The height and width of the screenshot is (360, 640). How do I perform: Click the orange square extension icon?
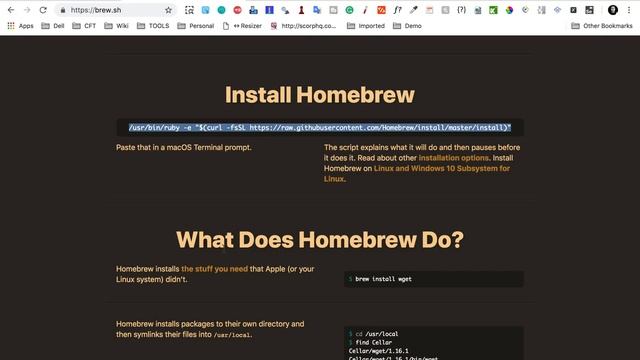(381, 10)
